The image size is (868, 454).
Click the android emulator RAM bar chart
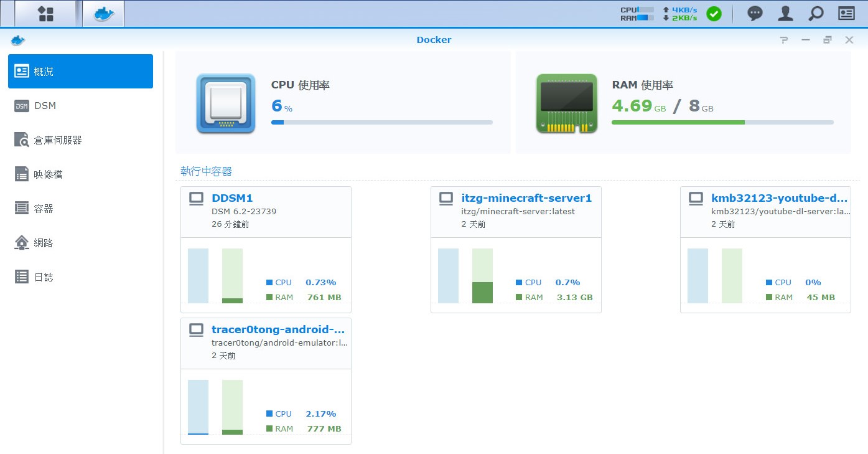tap(232, 407)
